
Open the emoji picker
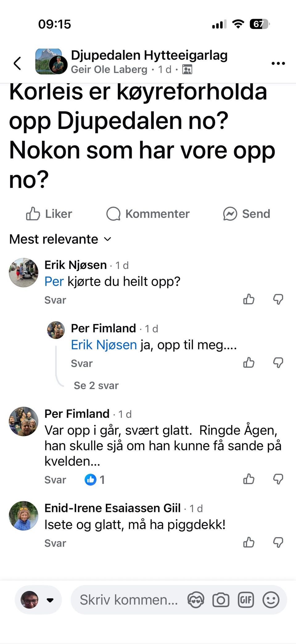coord(271,600)
